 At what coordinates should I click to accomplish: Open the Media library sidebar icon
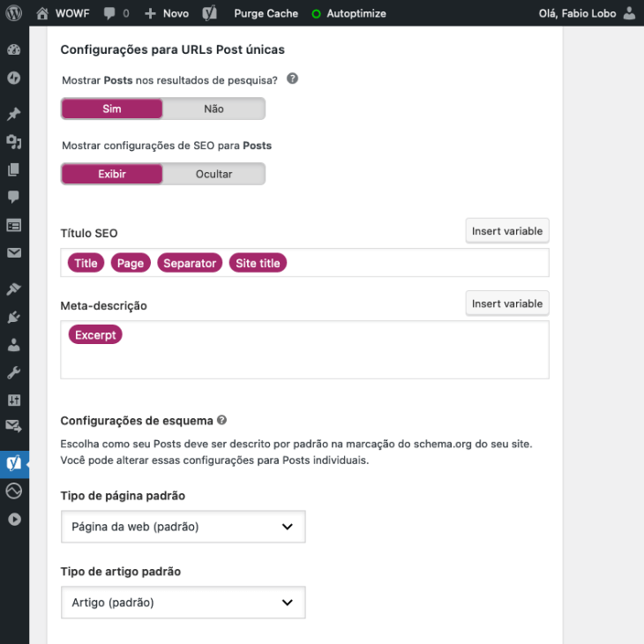click(x=14, y=142)
